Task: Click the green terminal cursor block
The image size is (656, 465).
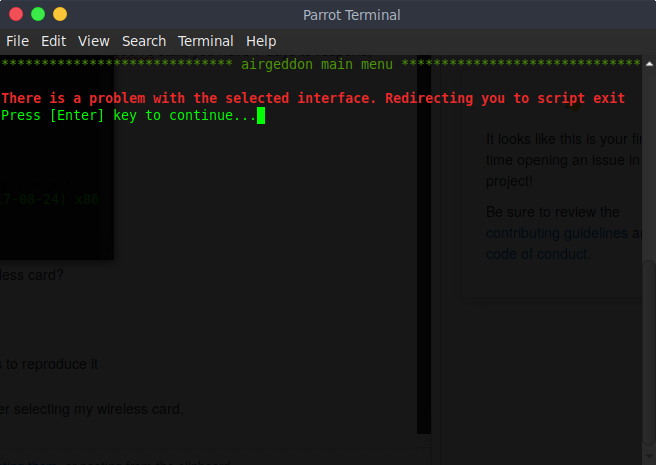Action: 261,116
